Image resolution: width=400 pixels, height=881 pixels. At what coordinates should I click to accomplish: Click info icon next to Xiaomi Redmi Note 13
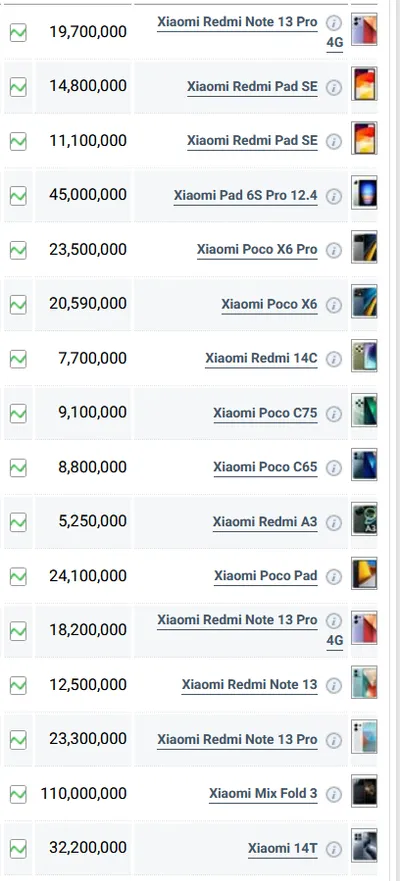pyautogui.click(x=334, y=685)
